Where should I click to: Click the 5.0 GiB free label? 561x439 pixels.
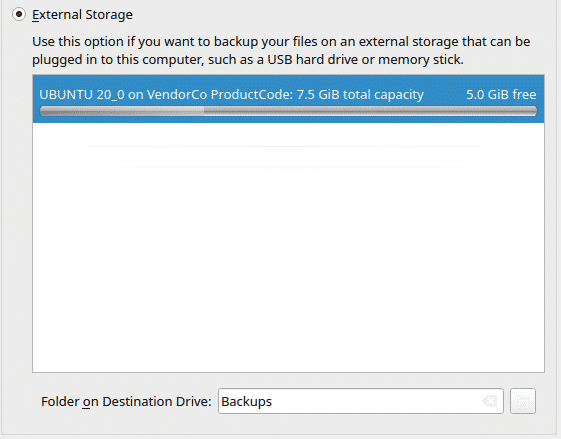point(501,94)
